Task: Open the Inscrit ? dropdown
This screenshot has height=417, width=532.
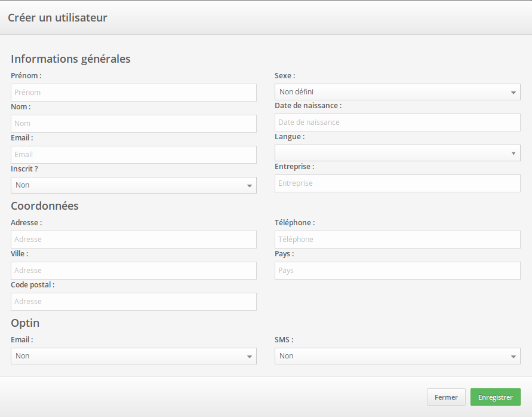Action: coord(133,185)
